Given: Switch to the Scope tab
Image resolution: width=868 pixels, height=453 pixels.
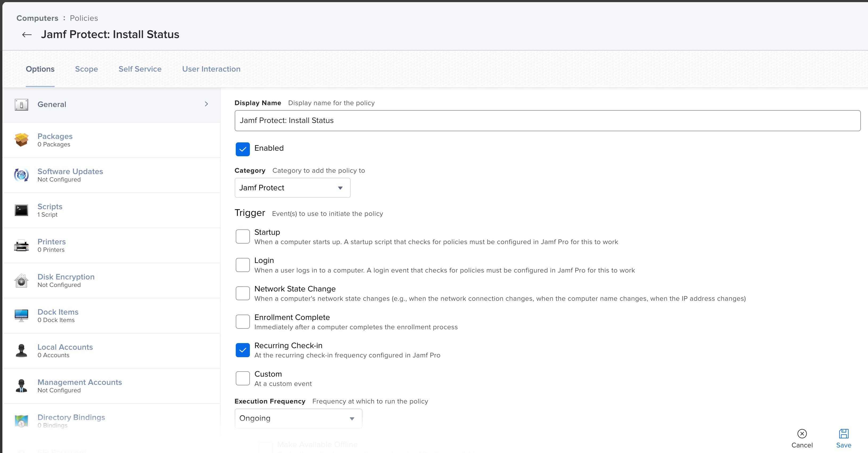Looking at the screenshot, I should click(86, 69).
